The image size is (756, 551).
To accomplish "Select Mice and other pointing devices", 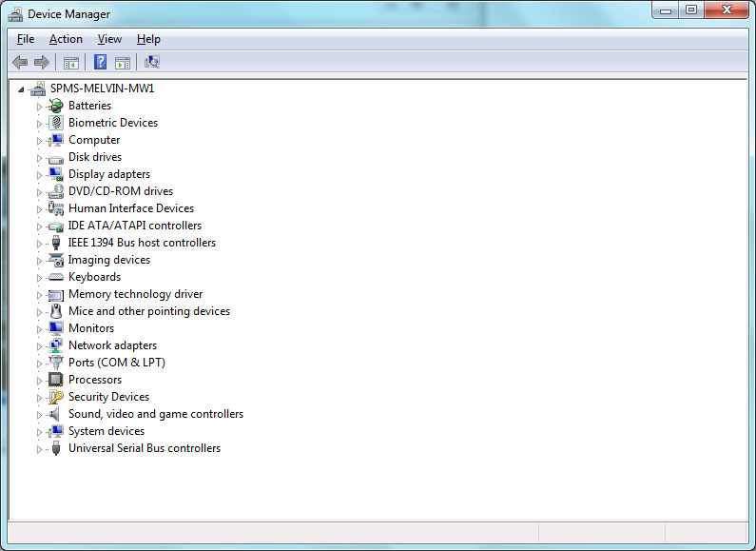I will pyautogui.click(x=148, y=311).
